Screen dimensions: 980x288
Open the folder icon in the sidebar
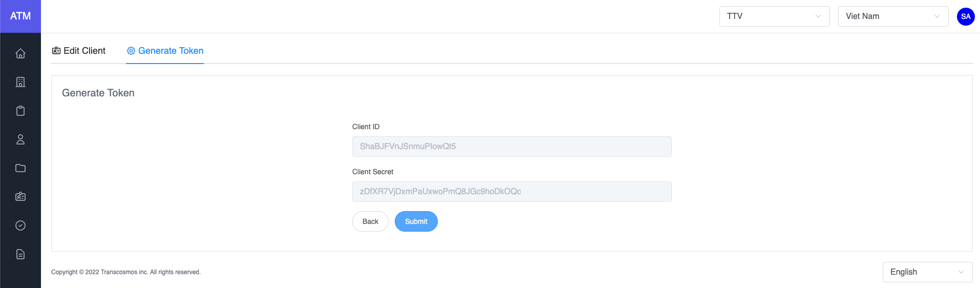(20, 168)
